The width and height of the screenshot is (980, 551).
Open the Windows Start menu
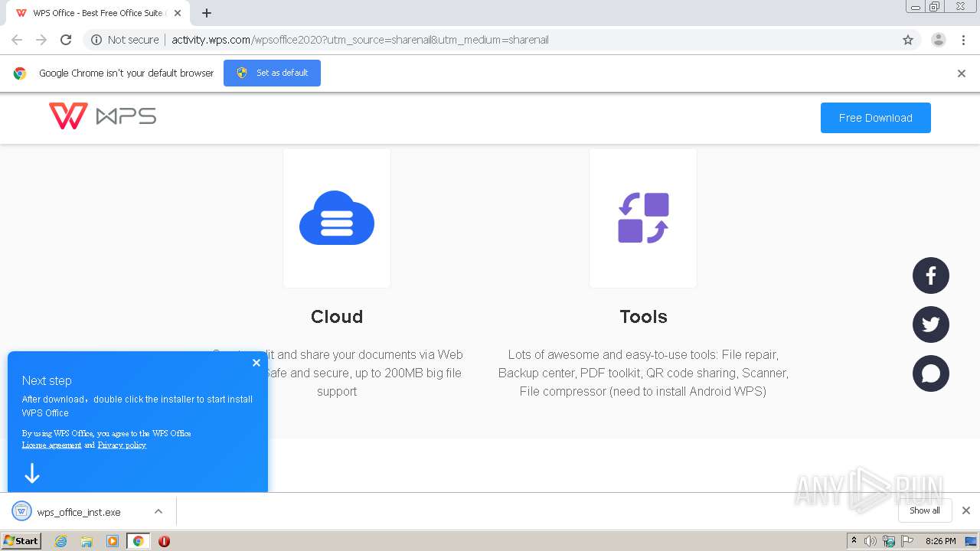pos(21,540)
